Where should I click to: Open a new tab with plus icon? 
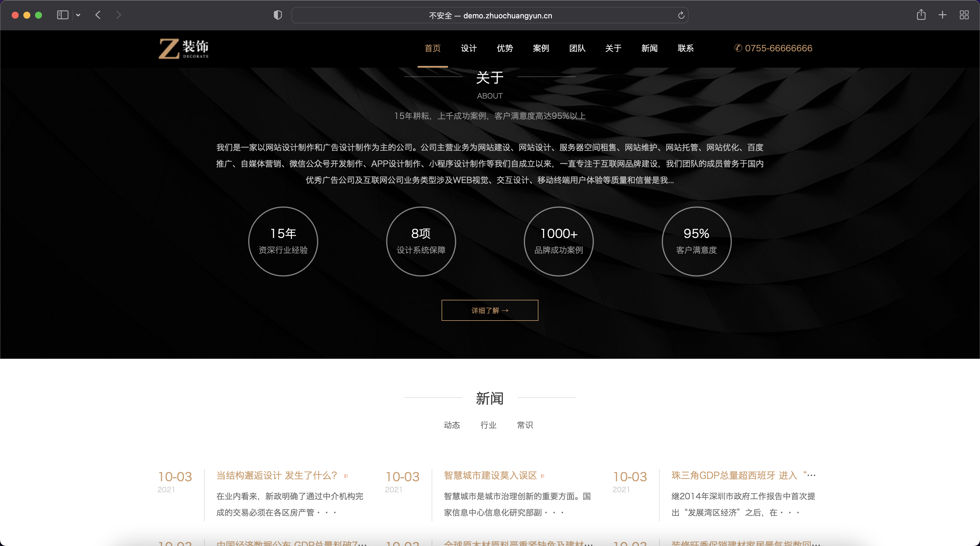942,15
